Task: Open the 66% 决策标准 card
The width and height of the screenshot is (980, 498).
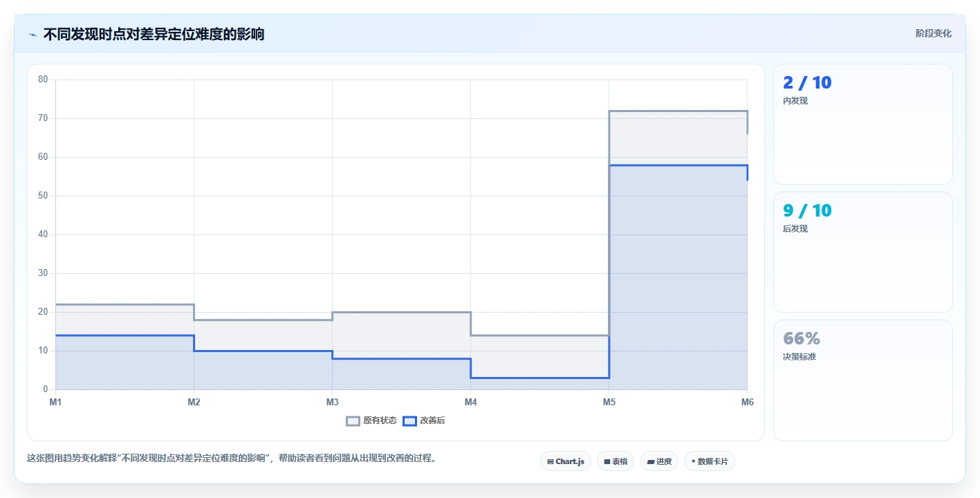Action: (x=862, y=380)
